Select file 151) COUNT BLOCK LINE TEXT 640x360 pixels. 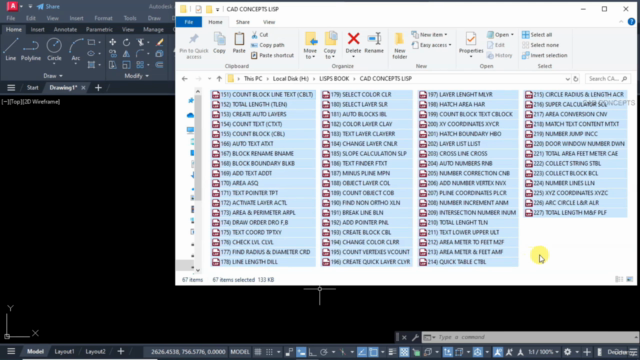[263, 94]
